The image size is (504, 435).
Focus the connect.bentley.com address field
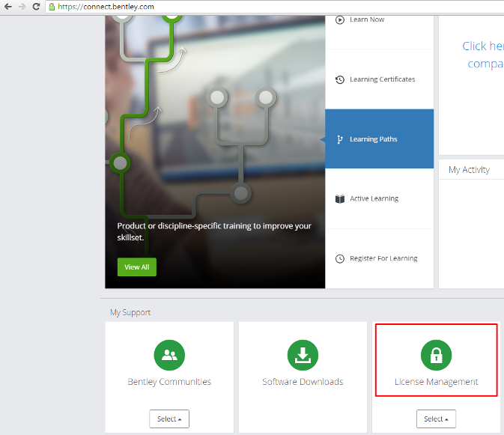[x=276, y=7]
